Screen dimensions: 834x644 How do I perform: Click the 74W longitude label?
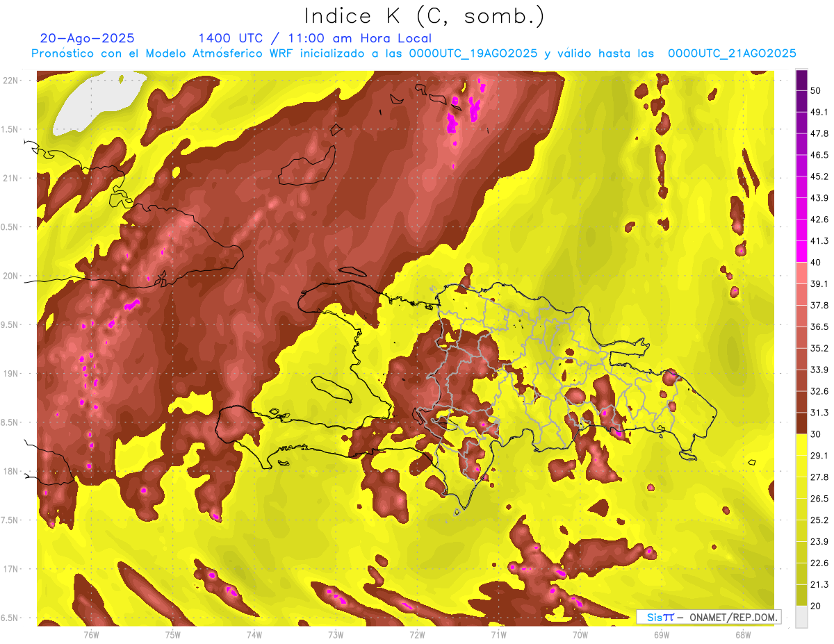(254, 634)
